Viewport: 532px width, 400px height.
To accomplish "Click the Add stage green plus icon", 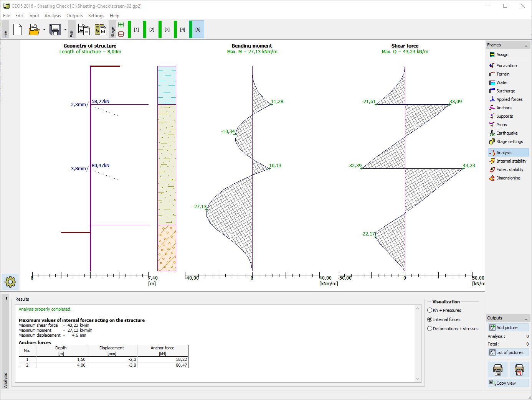I will pos(121,25).
